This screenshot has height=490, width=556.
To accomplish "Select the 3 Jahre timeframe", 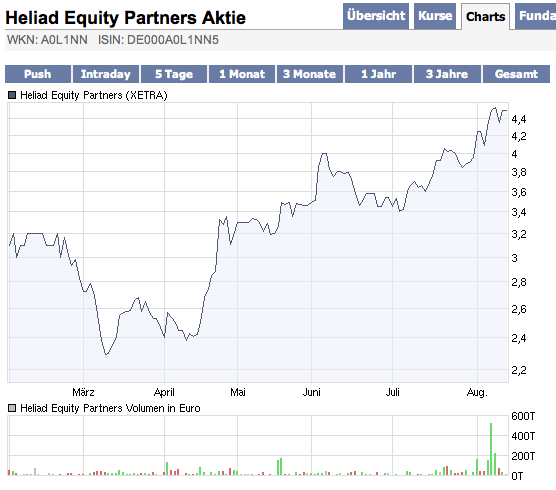I will tap(447, 74).
